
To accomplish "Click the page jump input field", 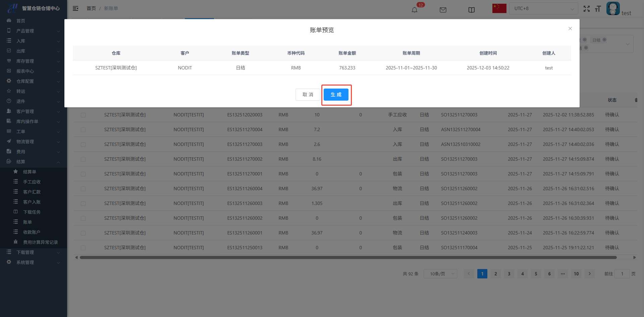I will pos(622,274).
